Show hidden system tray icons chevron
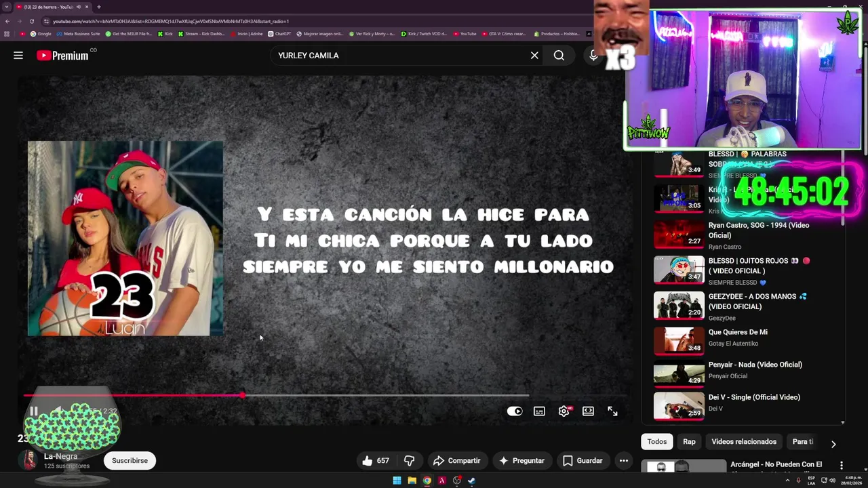This screenshot has width=868, height=488. click(x=787, y=481)
